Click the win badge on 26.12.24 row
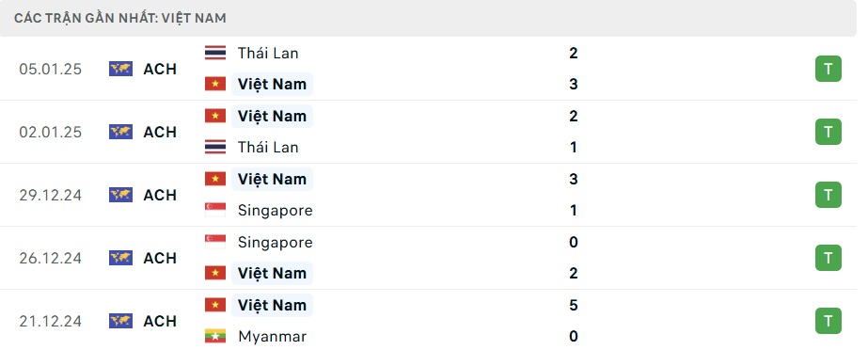The height and width of the screenshot is (350, 868). 829,258
